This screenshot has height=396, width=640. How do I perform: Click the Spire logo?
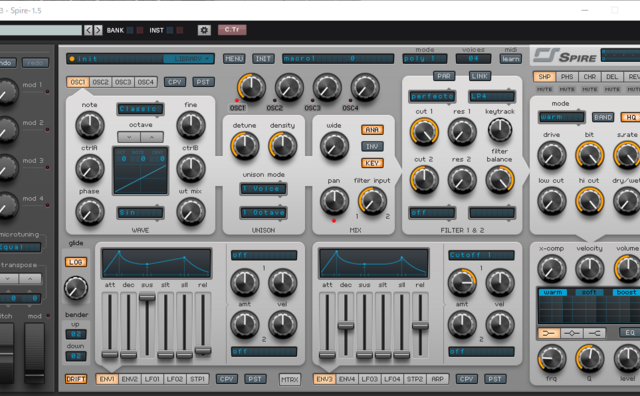[565, 56]
